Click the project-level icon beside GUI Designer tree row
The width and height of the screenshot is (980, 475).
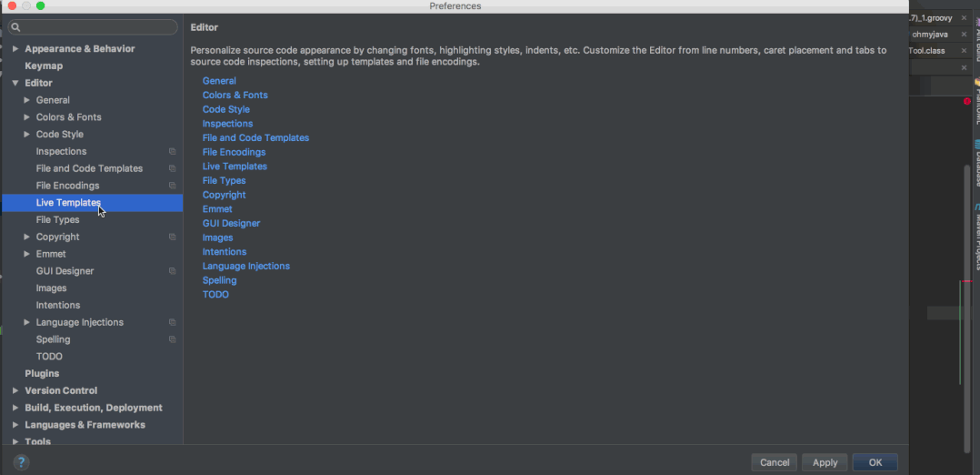(x=173, y=271)
